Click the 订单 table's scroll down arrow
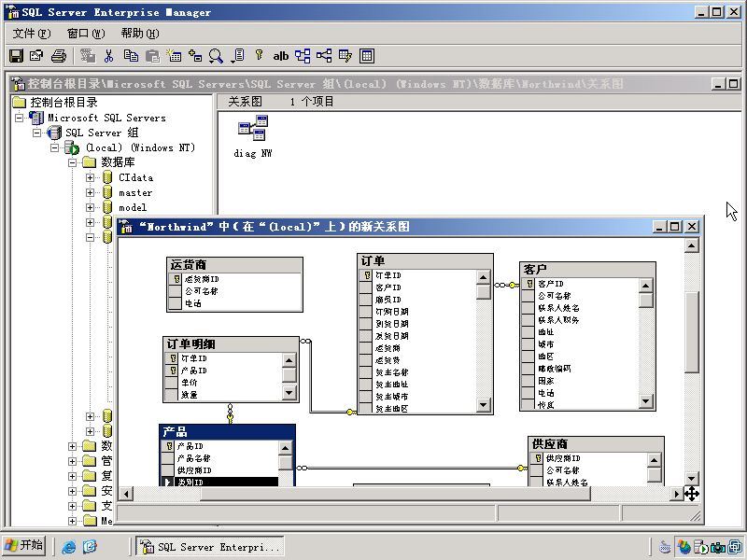Viewport: 747px width, 560px height. coord(483,405)
